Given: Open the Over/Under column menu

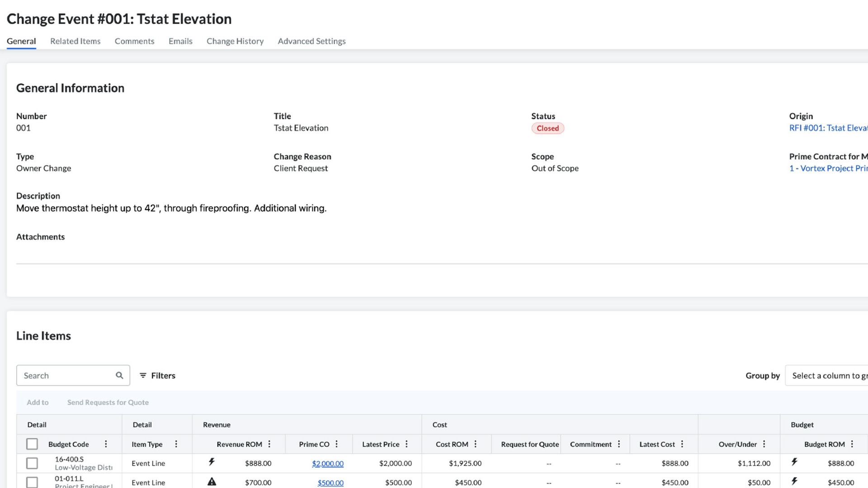Looking at the screenshot, I should click(764, 444).
